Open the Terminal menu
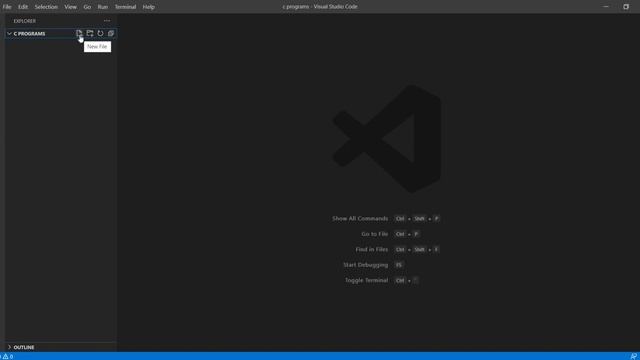The width and height of the screenshot is (640, 360). point(125,7)
